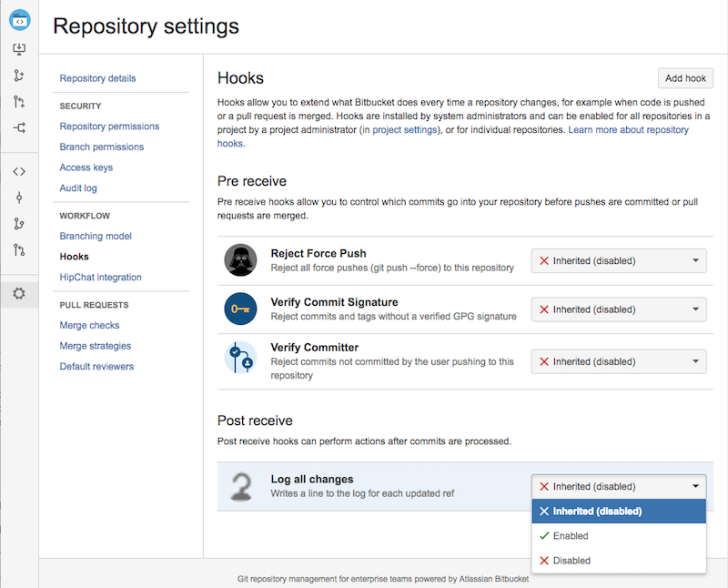728x588 pixels.
Task: Click the Pre receive section heading
Action: pyautogui.click(x=252, y=181)
